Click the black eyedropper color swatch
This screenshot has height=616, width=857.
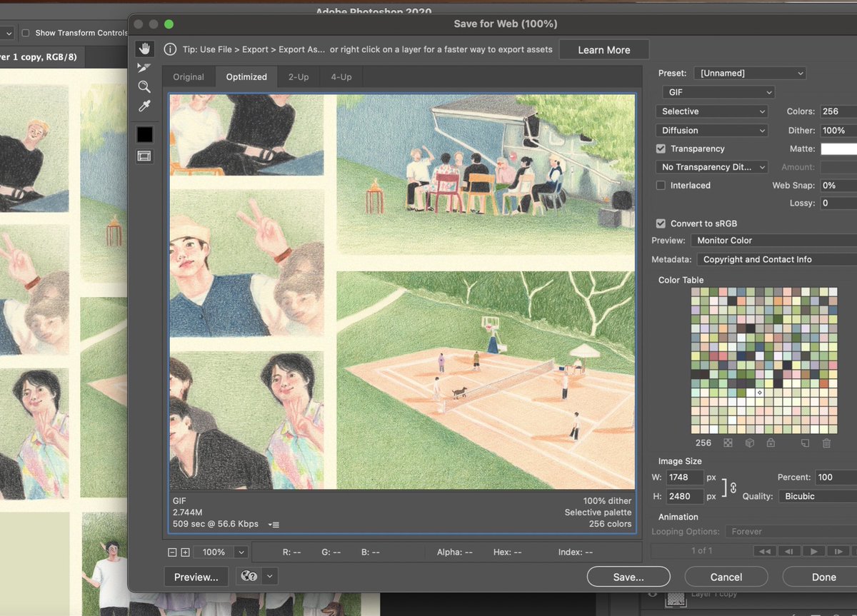pyautogui.click(x=144, y=135)
